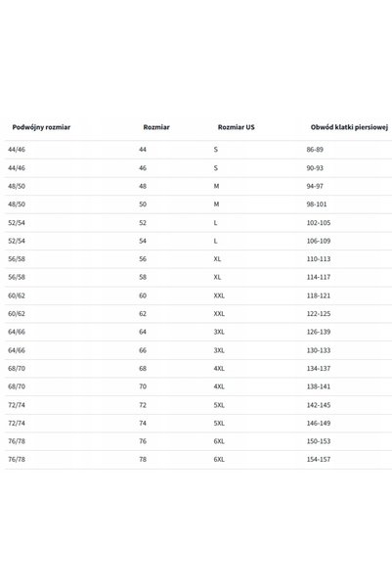Select the 134-137 chest value
Screen dimensions: 392x588
coord(319,368)
